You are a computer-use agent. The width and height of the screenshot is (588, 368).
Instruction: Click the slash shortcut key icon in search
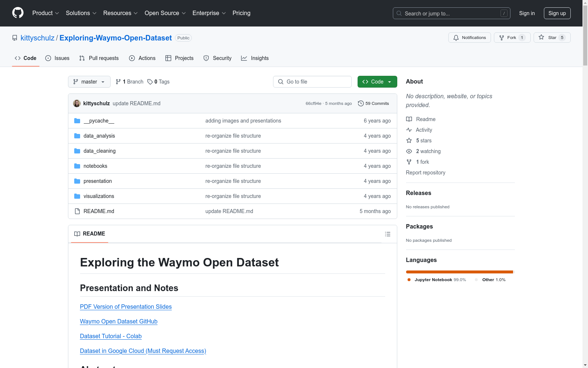click(504, 13)
